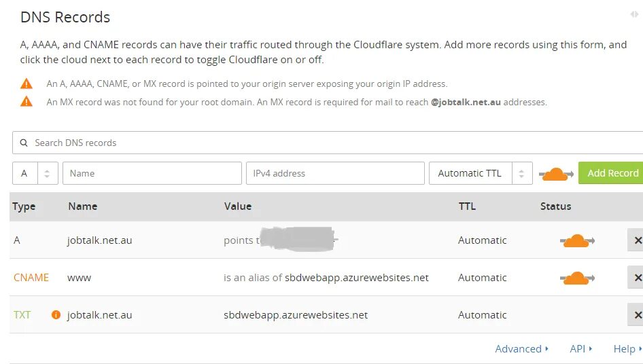Toggle Cloudflare cloud for www CNAME record

coord(577,278)
